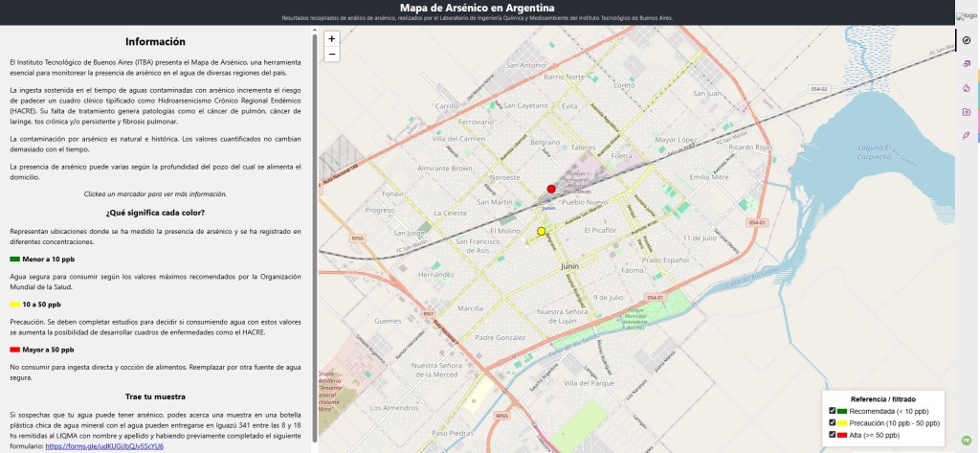
Task: Click the green swatch beside Menor a 10 ppb
Action: point(14,259)
